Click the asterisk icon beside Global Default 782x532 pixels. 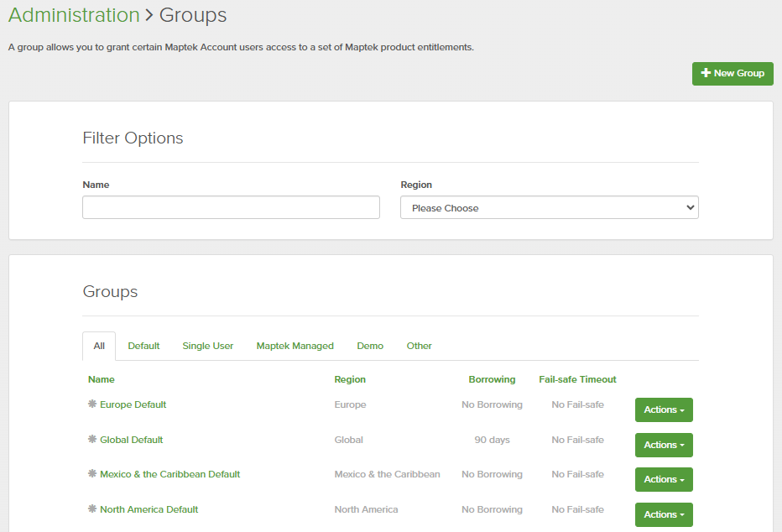click(x=92, y=439)
